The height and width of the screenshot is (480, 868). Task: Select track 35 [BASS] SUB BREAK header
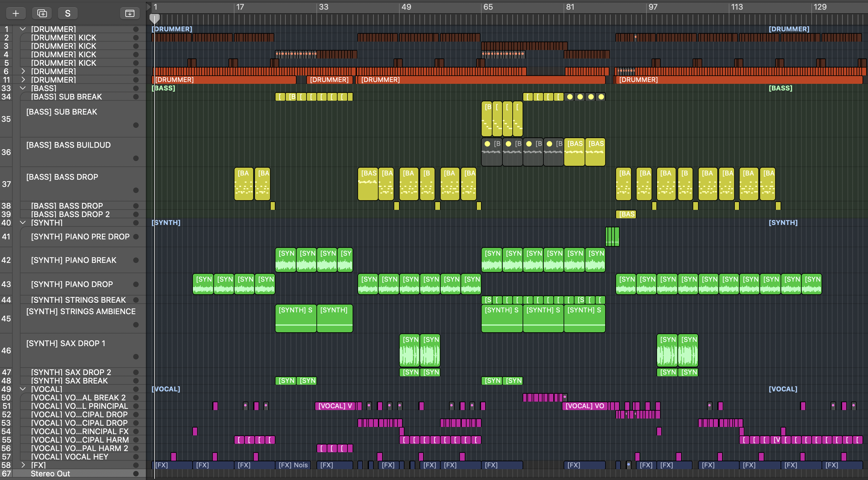point(73,119)
